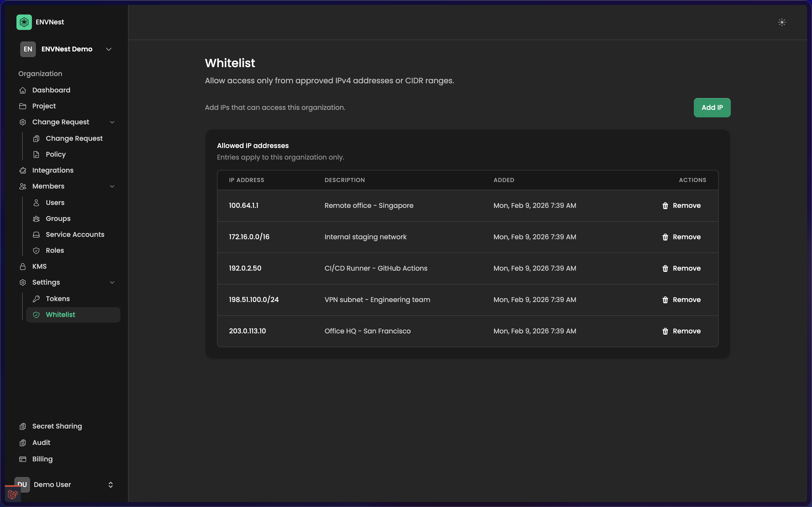Select Policy under Change Request
This screenshot has width=812, height=507.
[56, 154]
